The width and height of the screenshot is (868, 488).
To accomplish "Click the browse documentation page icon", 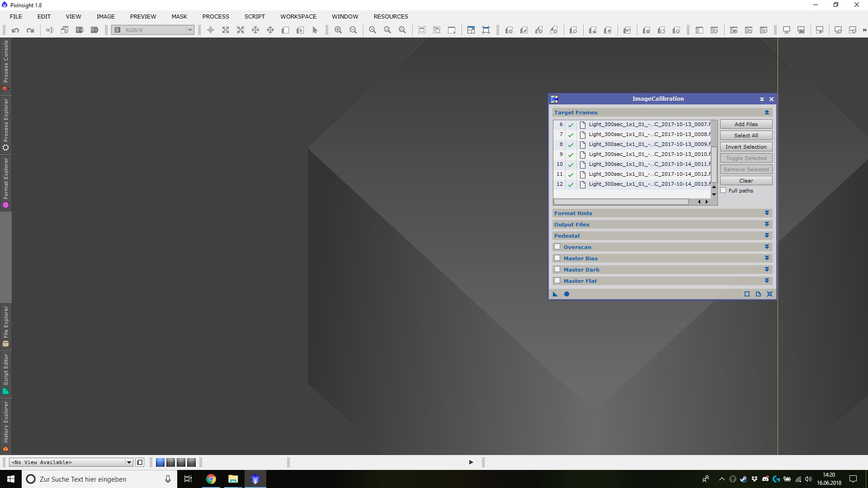I will pyautogui.click(x=758, y=294).
